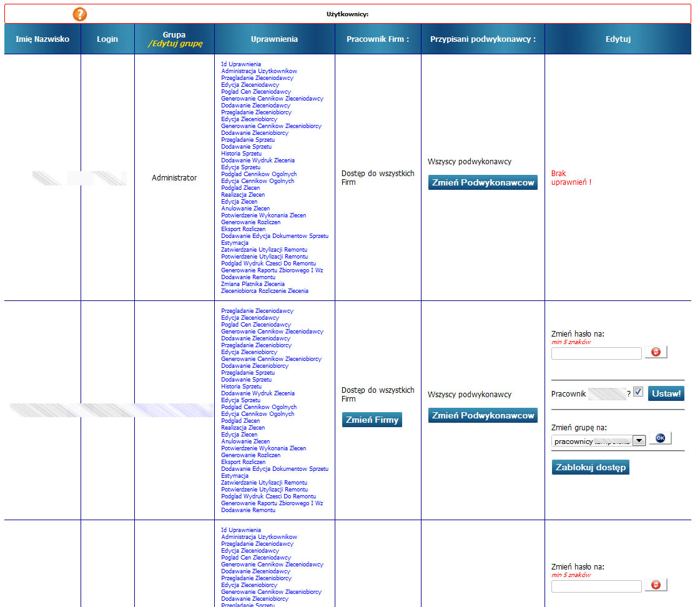Image resolution: width=700 pixels, height=607 pixels.
Task: Click red password reset icon in second user row
Action: pos(656,353)
